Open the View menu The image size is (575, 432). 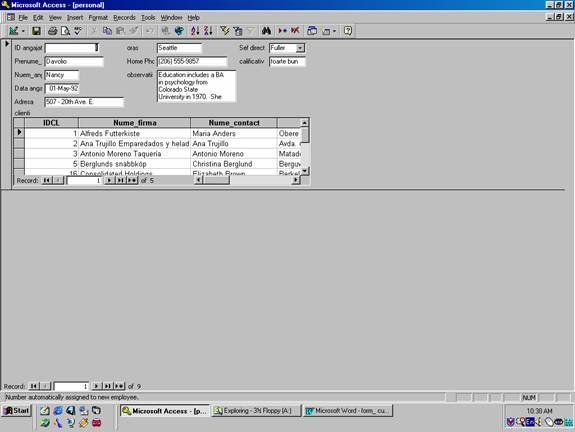point(55,17)
